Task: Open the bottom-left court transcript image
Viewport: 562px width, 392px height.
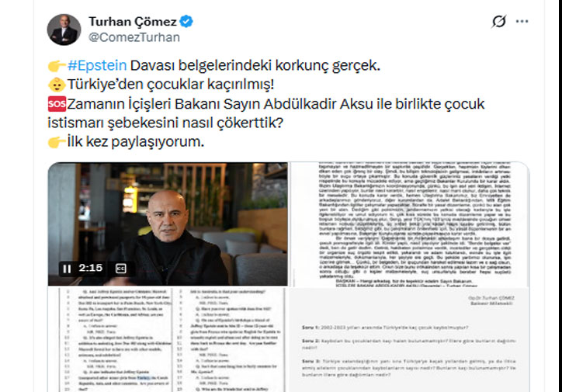Action: tap(168, 340)
